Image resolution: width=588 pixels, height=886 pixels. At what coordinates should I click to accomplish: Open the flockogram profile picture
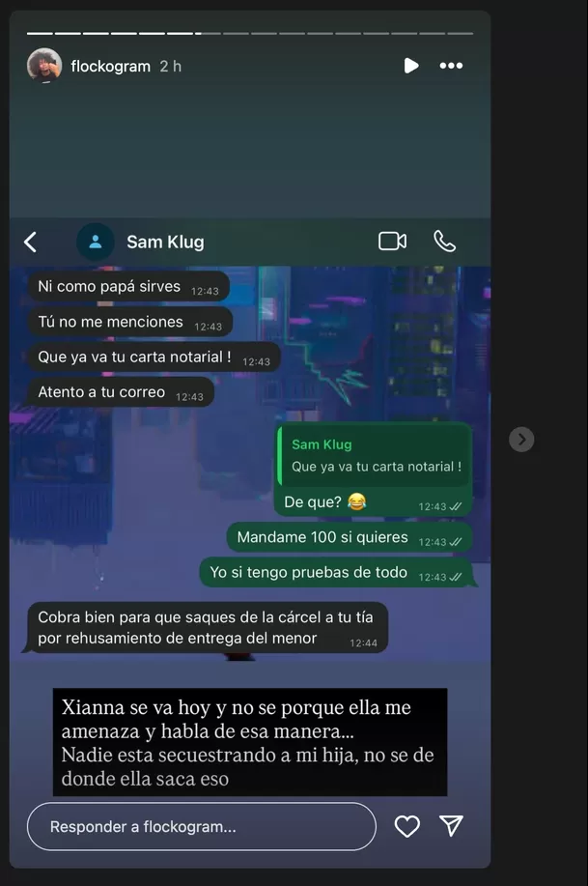pos(44,66)
